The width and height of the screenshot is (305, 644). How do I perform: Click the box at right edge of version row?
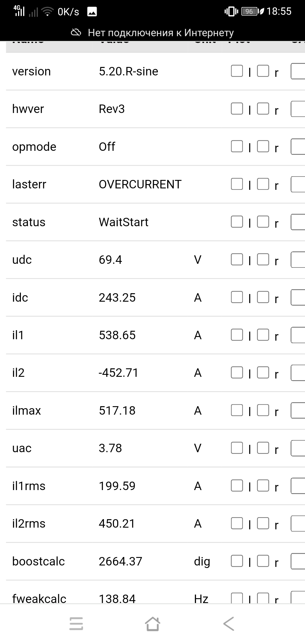(298, 71)
